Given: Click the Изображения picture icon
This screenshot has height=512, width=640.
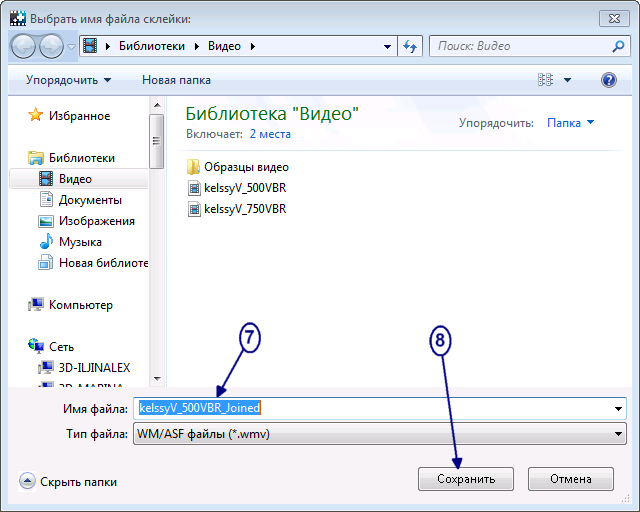Looking at the screenshot, I should [x=46, y=221].
